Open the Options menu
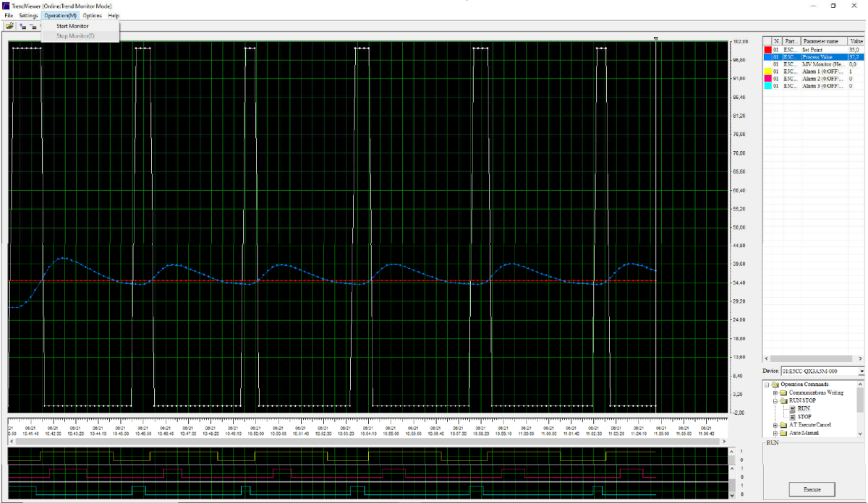 (93, 15)
